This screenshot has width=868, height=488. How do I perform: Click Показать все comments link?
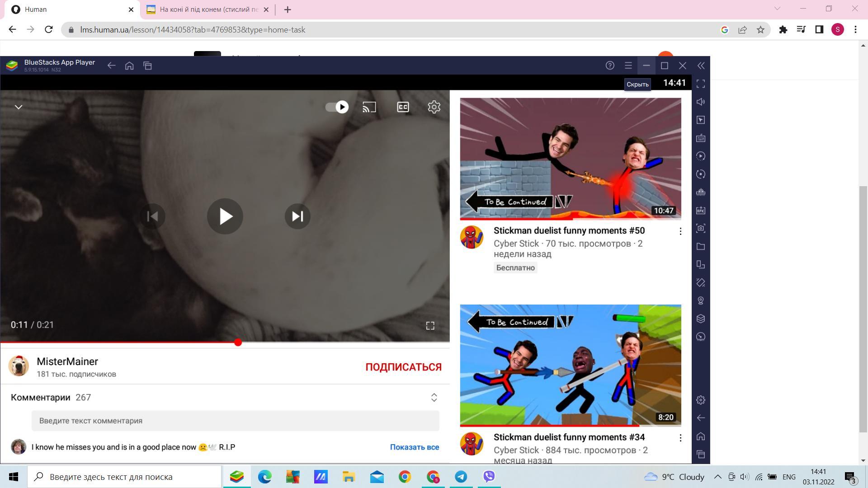pyautogui.click(x=414, y=447)
